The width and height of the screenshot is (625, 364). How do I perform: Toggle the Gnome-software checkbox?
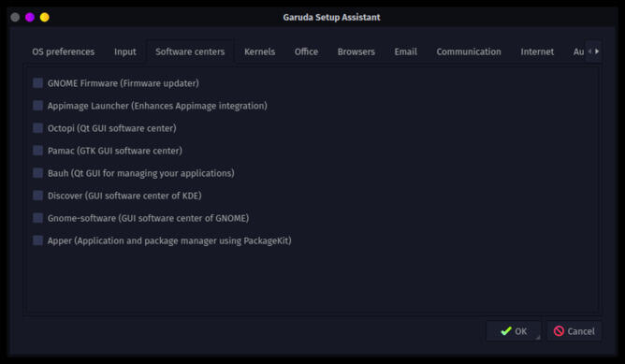point(37,218)
